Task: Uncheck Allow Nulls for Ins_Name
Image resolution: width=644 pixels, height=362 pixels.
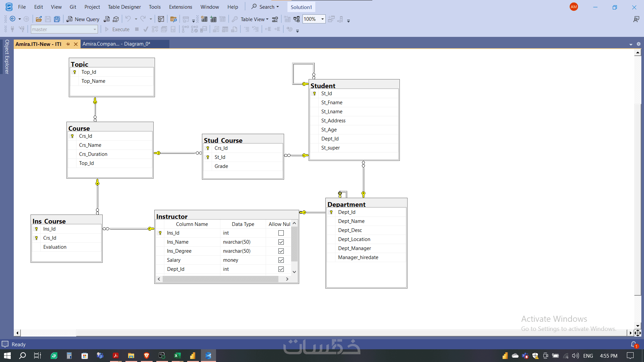Action: click(281, 242)
